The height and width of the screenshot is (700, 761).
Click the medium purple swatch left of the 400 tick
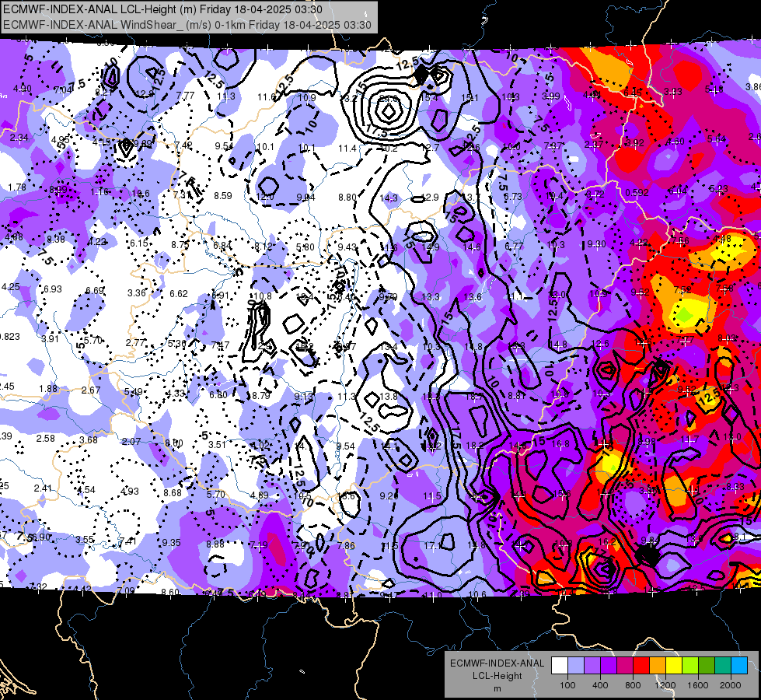click(x=592, y=666)
